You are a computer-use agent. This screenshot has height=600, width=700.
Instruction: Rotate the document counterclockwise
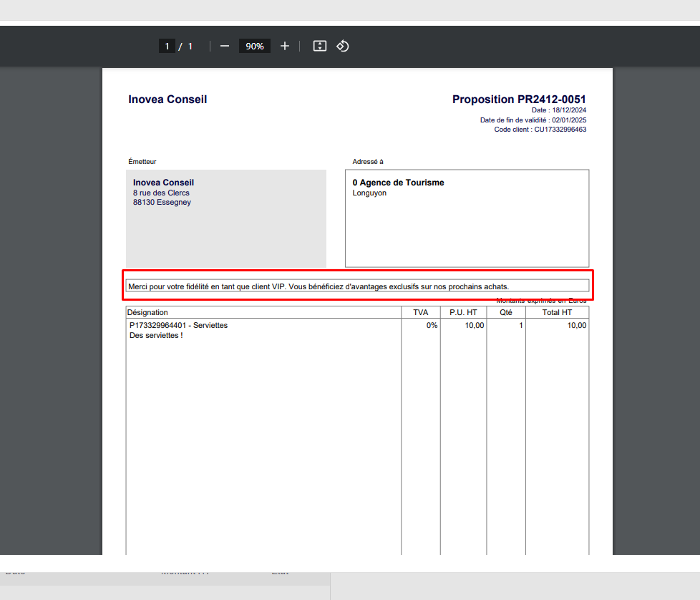click(343, 46)
